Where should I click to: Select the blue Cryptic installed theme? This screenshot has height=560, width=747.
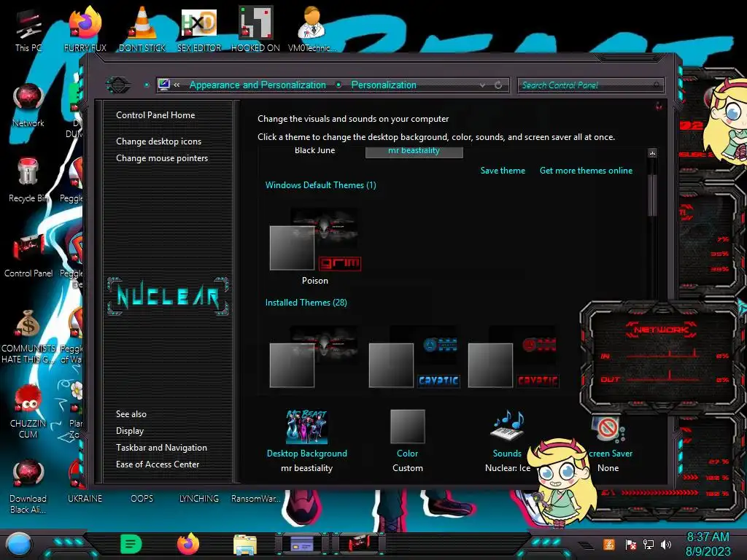coord(414,357)
